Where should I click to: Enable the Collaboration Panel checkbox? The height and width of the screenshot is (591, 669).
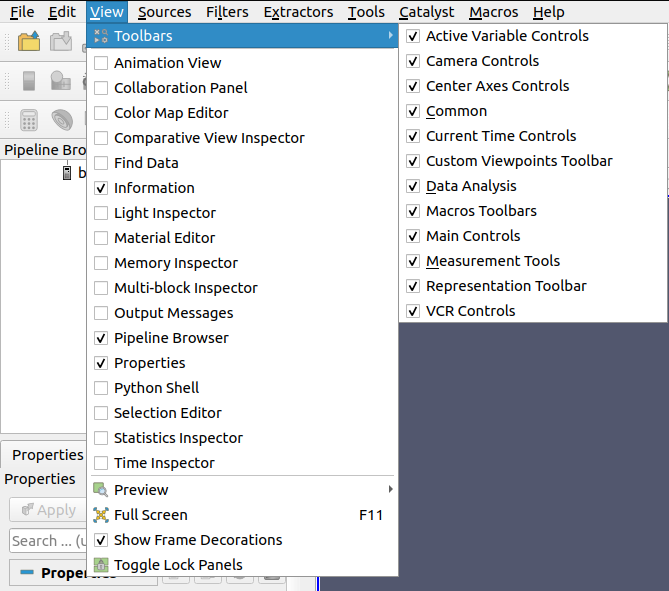coord(101,88)
